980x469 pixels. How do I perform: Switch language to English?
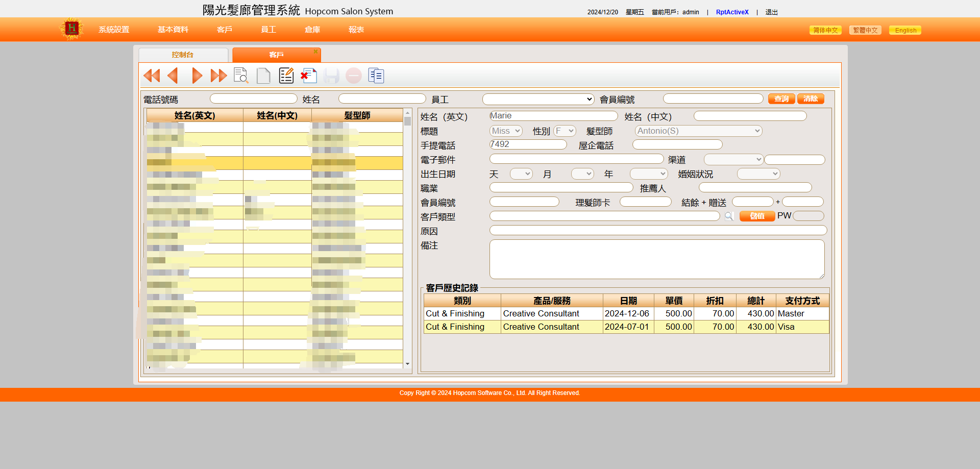[905, 30]
